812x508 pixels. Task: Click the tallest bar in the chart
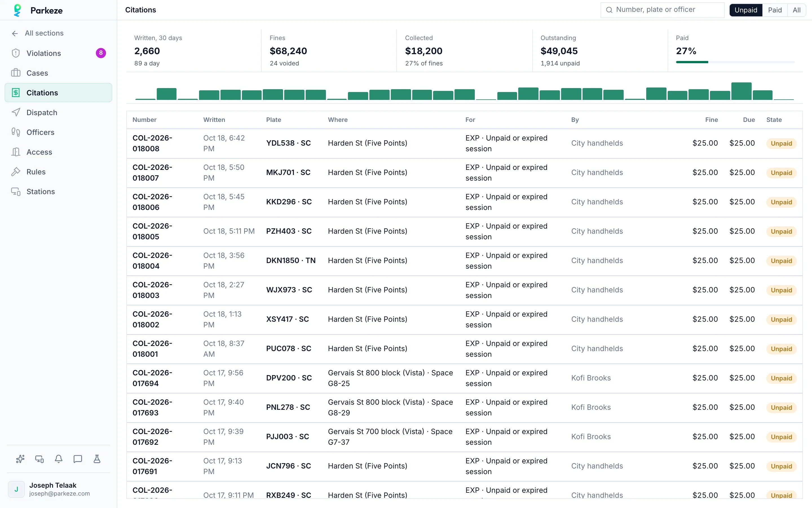point(741,91)
